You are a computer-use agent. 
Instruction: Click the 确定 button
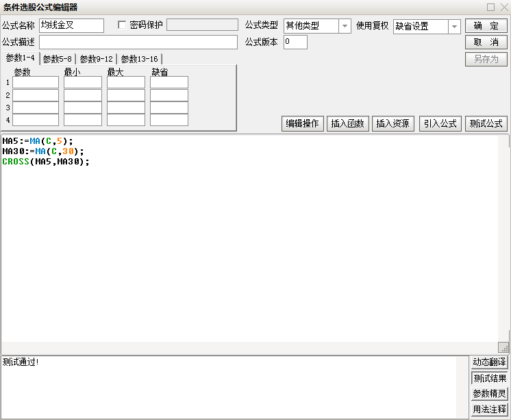(x=486, y=26)
